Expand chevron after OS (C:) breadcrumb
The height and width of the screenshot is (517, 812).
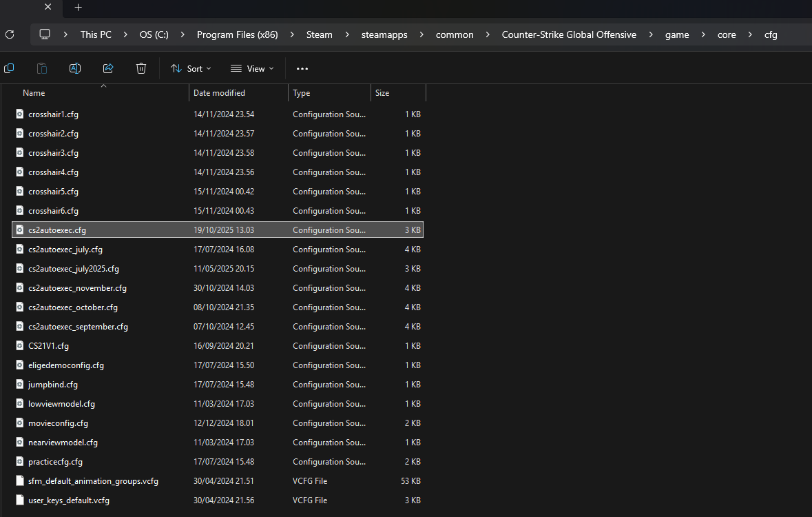183,34
